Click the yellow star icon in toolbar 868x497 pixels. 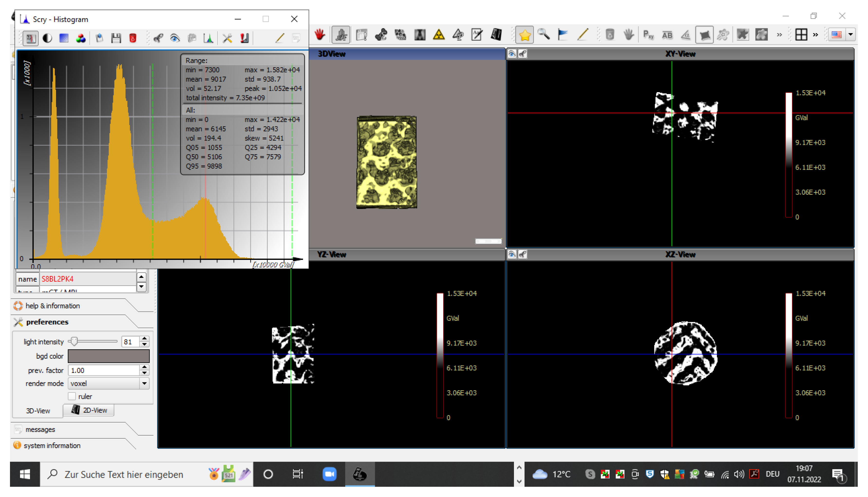click(524, 34)
